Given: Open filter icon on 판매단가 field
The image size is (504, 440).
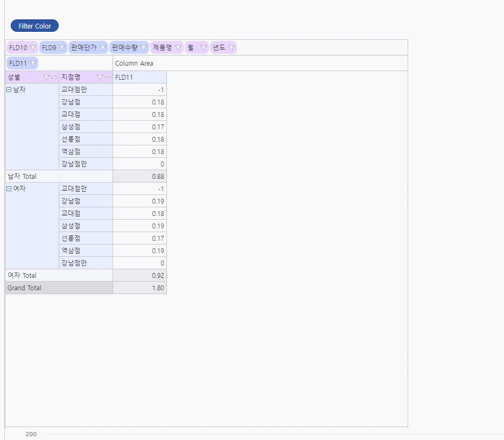Looking at the screenshot, I should tap(103, 48).
